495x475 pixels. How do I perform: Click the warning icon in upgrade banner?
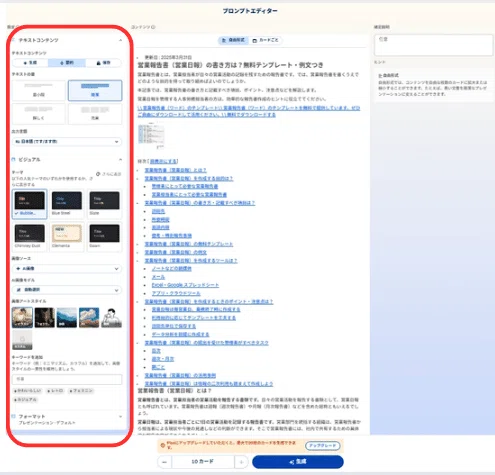tap(163, 445)
